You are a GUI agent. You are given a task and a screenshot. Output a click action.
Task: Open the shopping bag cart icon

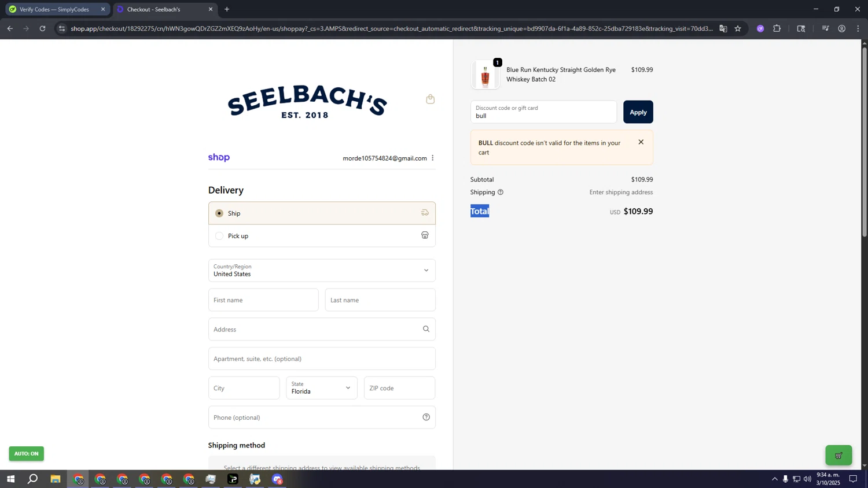(430, 99)
